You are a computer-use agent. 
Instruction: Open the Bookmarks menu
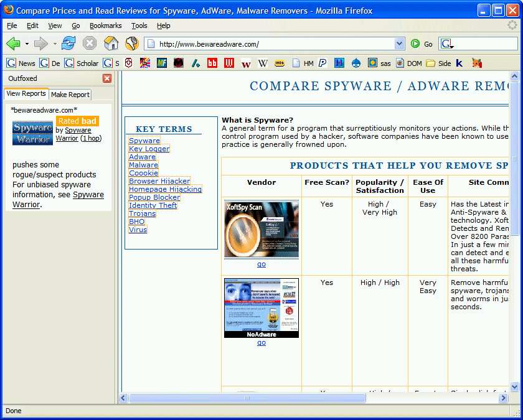point(105,26)
